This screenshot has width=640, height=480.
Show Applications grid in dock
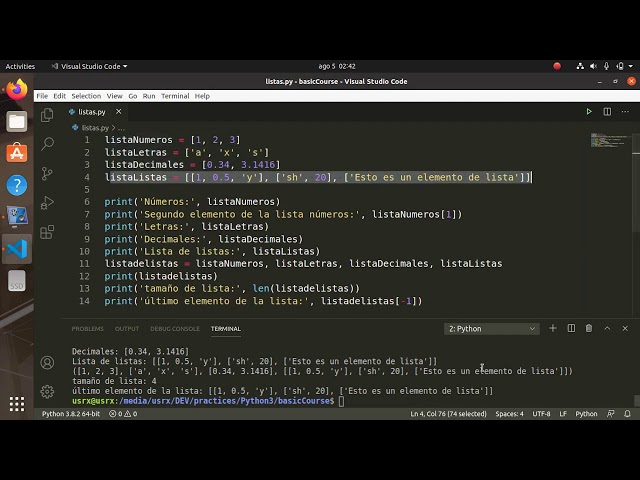(x=17, y=404)
